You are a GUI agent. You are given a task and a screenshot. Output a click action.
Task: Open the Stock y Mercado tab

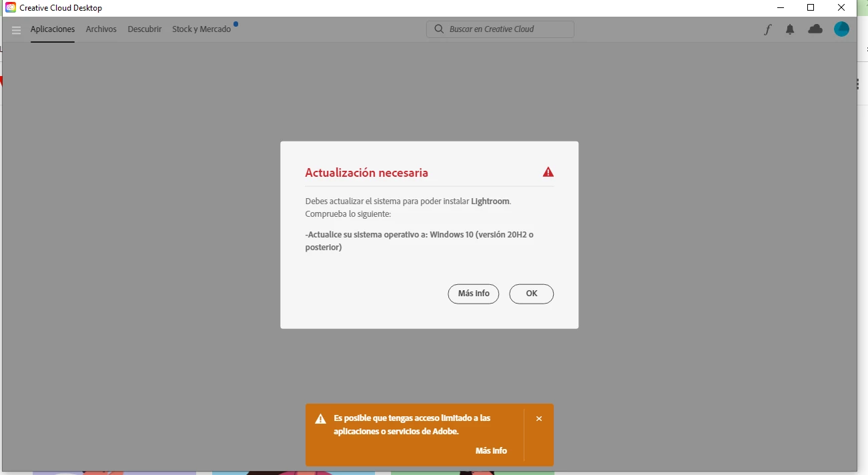[201, 29]
